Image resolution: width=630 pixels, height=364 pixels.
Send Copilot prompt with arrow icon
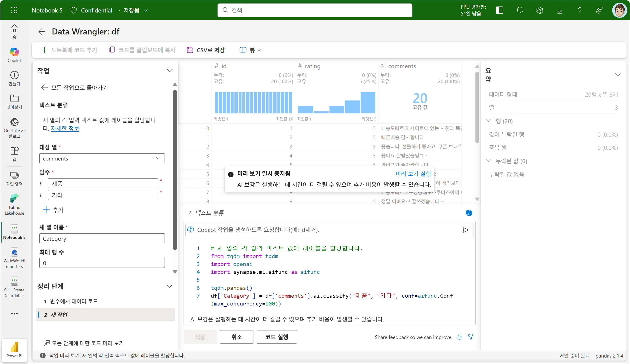tap(465, 230)
